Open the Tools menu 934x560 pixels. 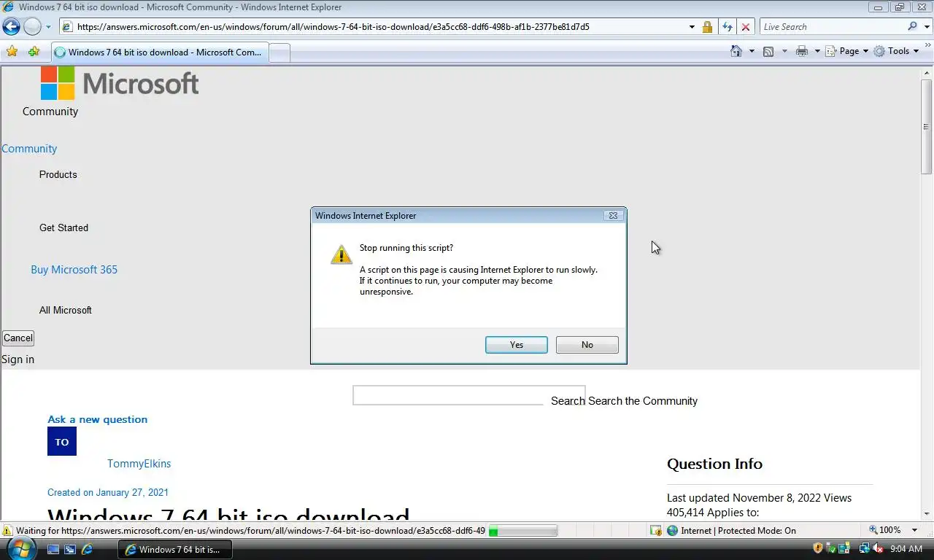[897, 51]
